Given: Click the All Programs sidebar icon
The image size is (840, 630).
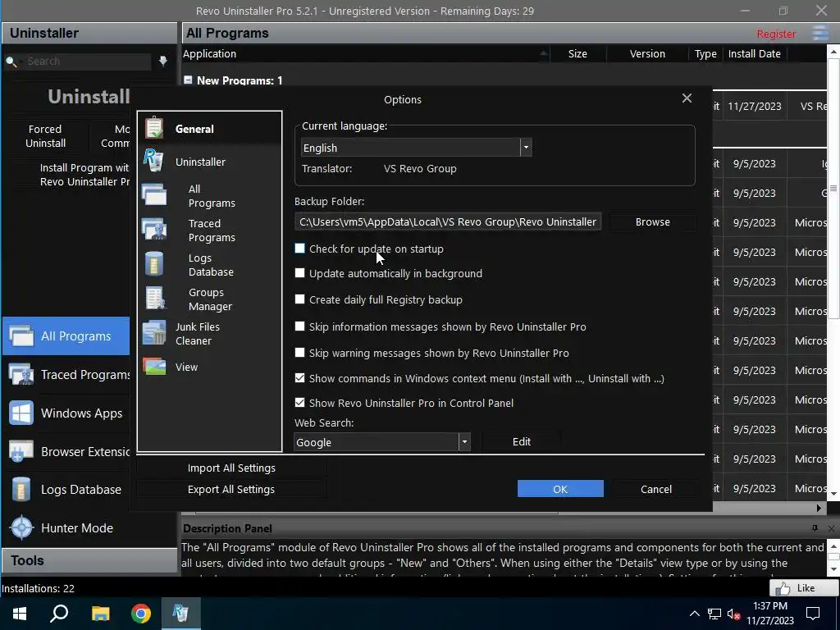Looking at the screenshot, I should [x=21, y=336].
